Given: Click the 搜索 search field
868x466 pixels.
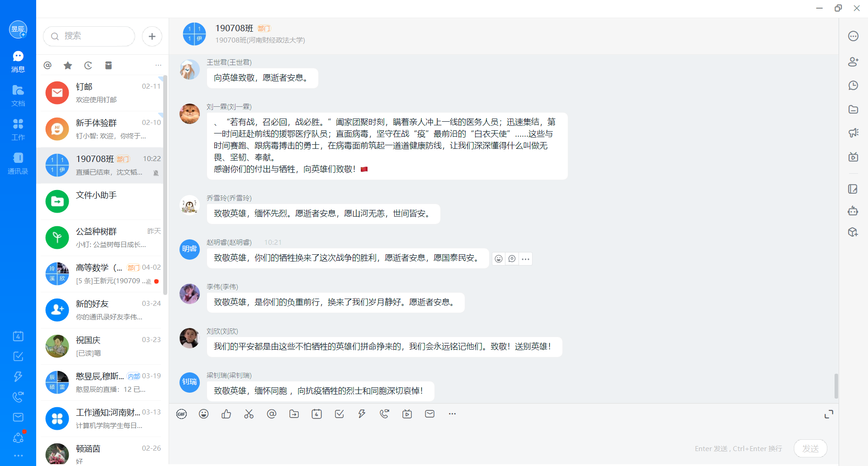Looking at the screenshot, I should [x=89, y=36].
